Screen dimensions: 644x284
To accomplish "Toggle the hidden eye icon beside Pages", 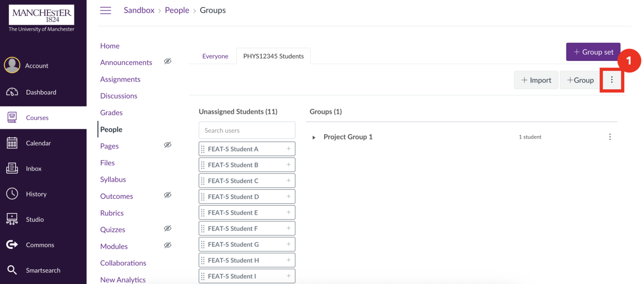I will 168,145.
